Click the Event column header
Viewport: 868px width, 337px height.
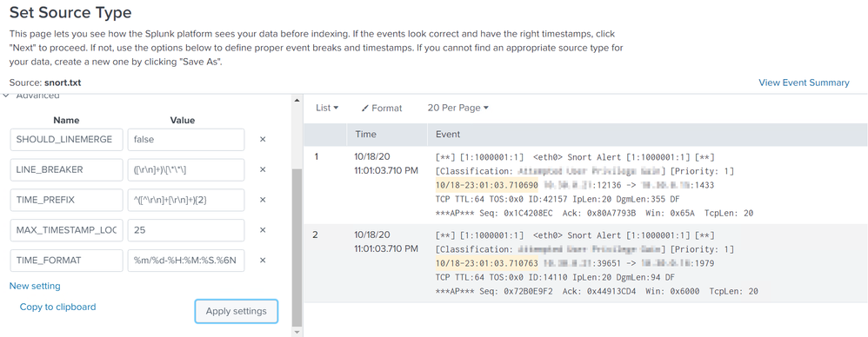pos(448,135)
